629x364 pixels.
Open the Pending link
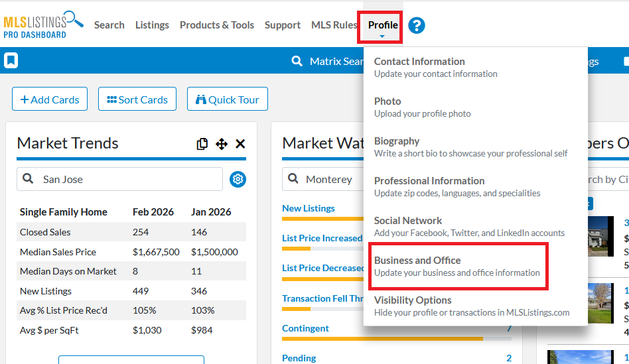pyautogui.click(x=299, y=358)
